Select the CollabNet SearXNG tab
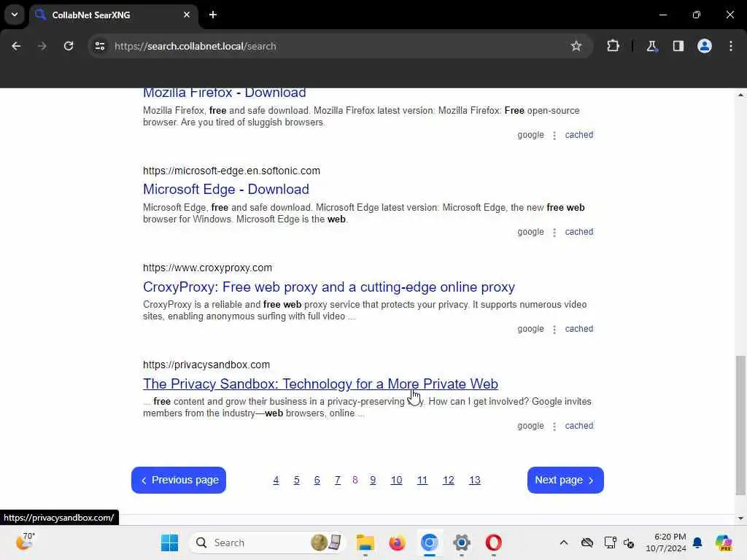 (115, 15)
